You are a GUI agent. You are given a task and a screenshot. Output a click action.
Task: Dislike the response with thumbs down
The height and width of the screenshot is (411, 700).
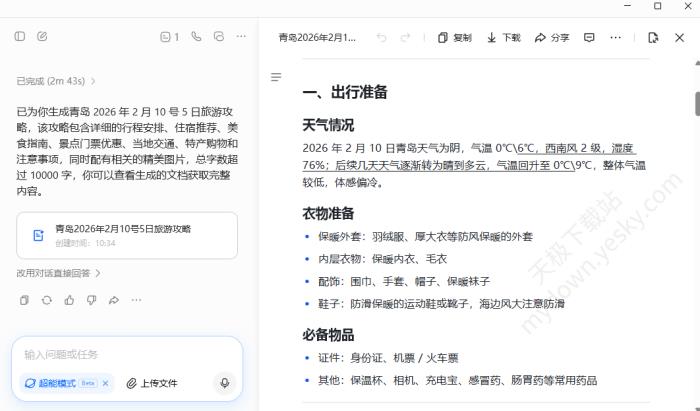91,300
